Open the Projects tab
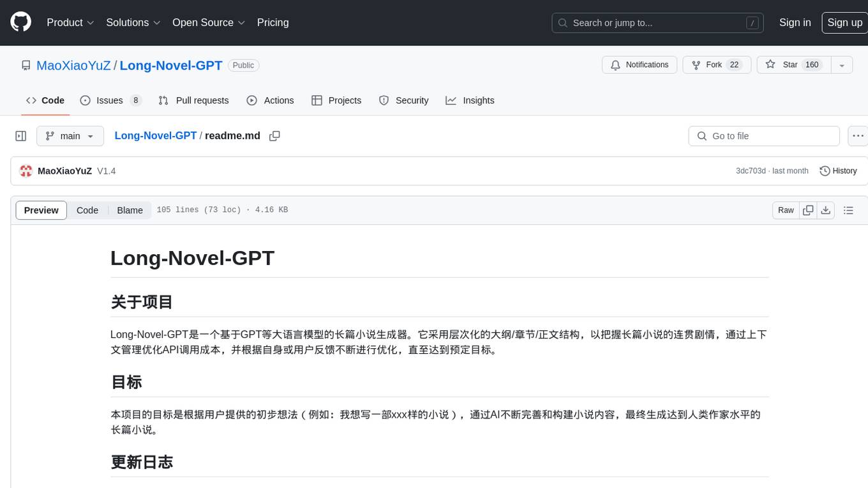Screen dimensions: 868x488 click(336, 100)
